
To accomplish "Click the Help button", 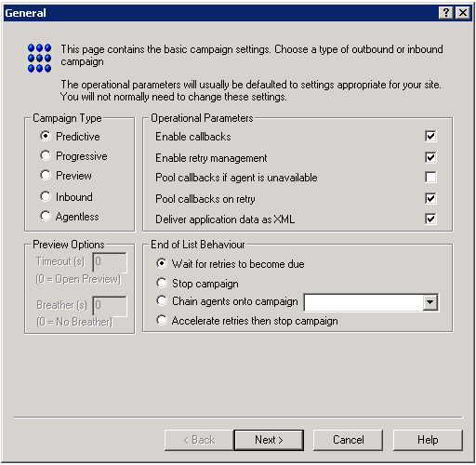I will click(428, 440).
